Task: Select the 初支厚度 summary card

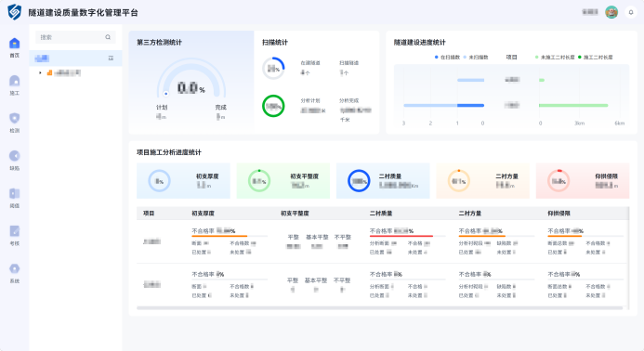Action: point(183,181)
